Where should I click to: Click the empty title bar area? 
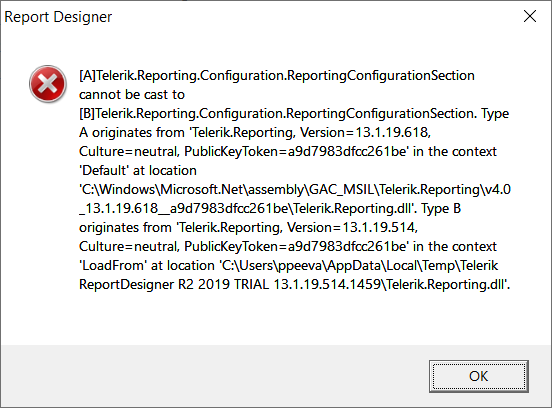click(x=313, y=17)
